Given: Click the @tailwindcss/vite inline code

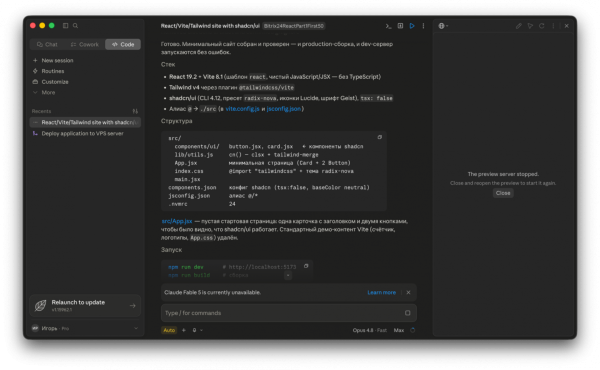Looking at the screenshot, I should click(x=266, y=88).
